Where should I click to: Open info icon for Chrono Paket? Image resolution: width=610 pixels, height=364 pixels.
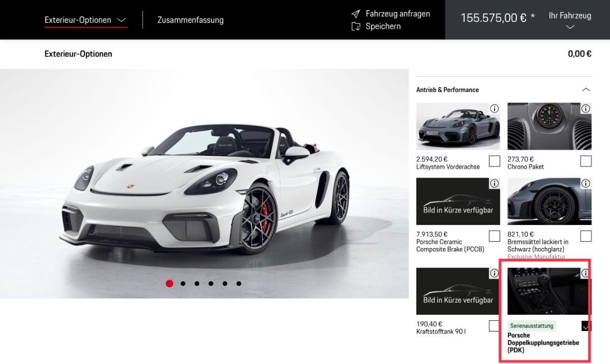(586, 109)
